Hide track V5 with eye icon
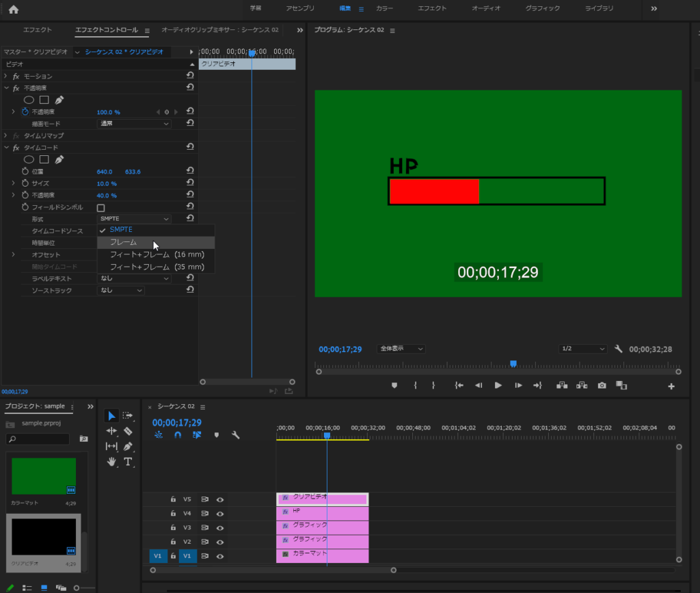This screenshot has height=593, width=700. click(x=220, y=499)
